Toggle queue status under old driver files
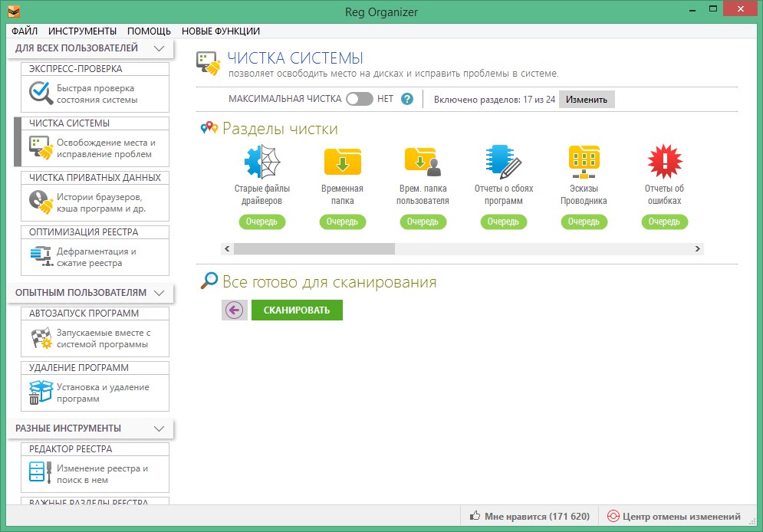763x532 pixels. [261, 222]
